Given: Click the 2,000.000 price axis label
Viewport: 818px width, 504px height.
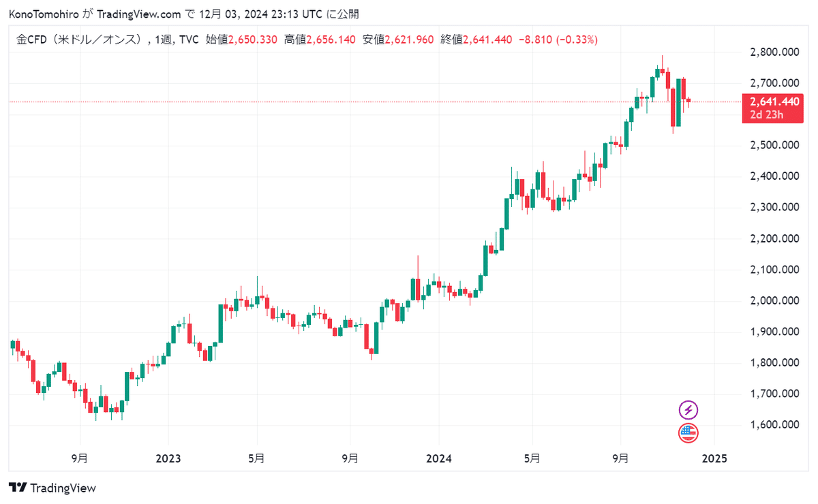Looking at the screenshot, I should click(x=774, y=300).
